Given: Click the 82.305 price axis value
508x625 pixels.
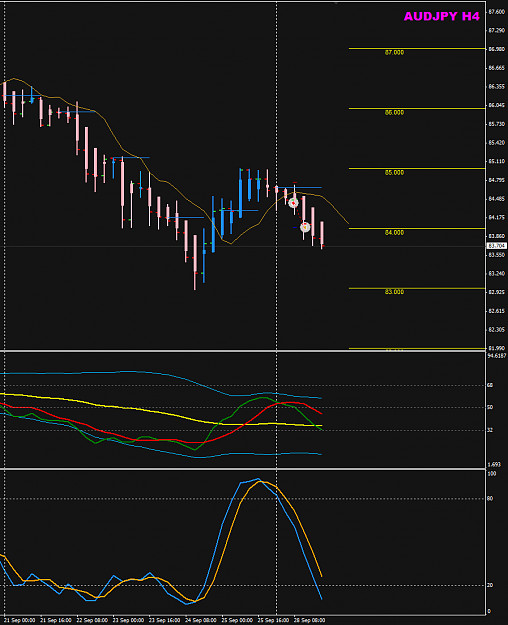Looking at the screenshot, I should [496, 330].
